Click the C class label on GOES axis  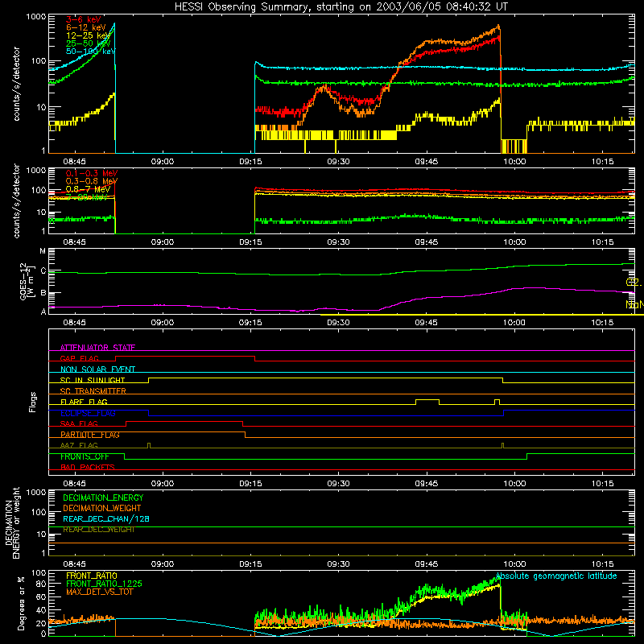tap(43, 271)
